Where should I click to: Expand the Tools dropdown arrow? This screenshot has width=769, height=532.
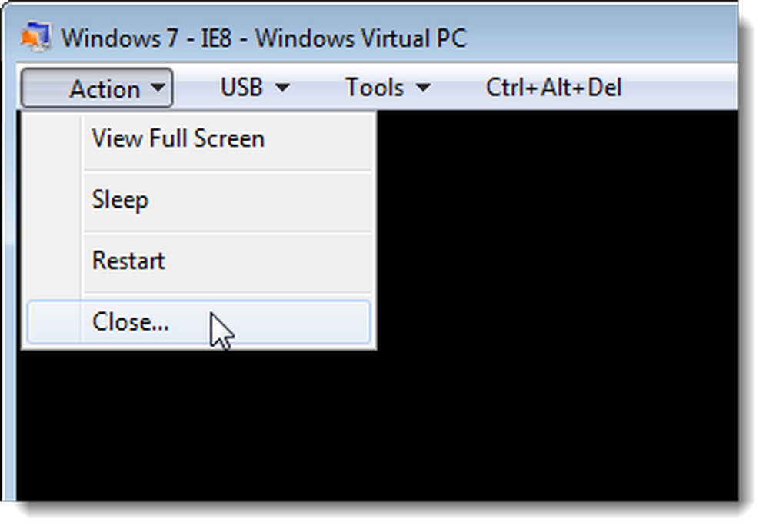pyautogui.click(x=423, y=88)
